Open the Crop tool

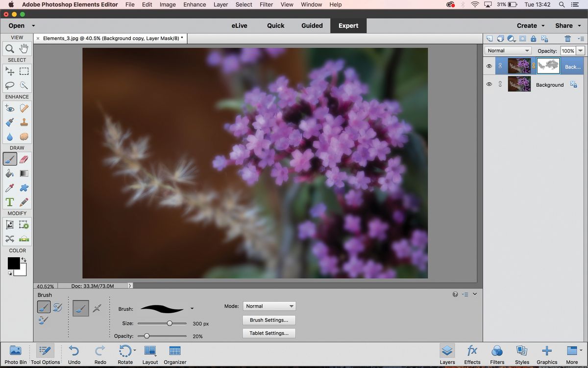[10, 224]
